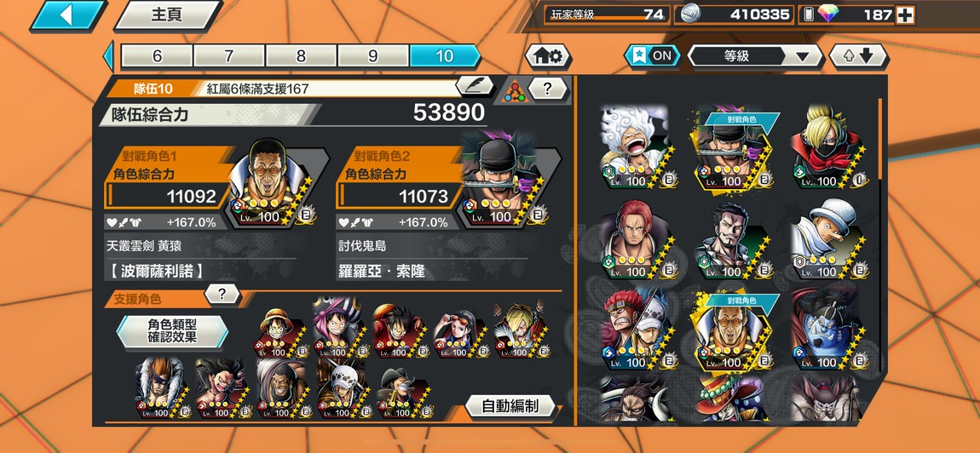Click the plus icon beside diamonds

905,15
